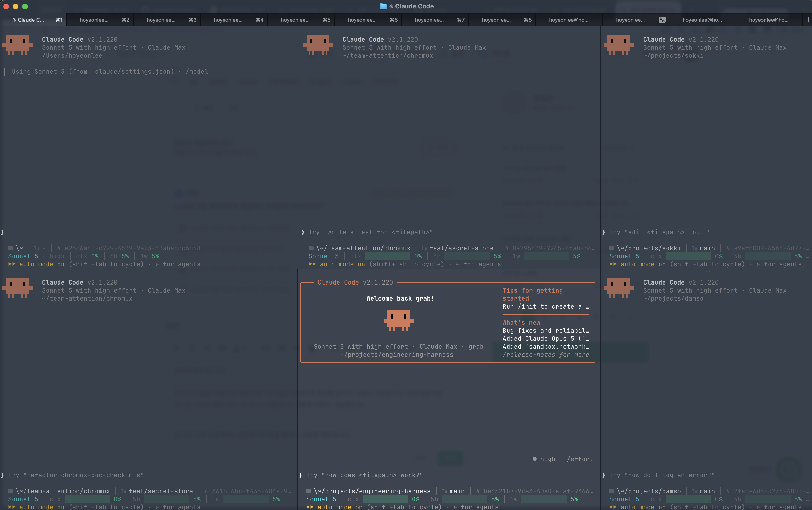This screenshot has width=812, height=510.
Task: Click the ctx usage bar in the sokki pane
Action: (688, 256)
